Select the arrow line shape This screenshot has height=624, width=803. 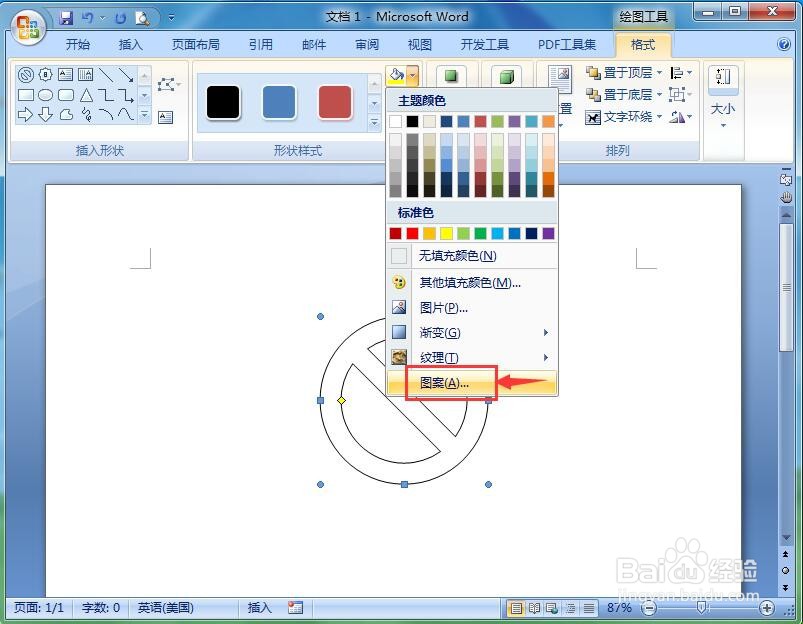[126, 75]
